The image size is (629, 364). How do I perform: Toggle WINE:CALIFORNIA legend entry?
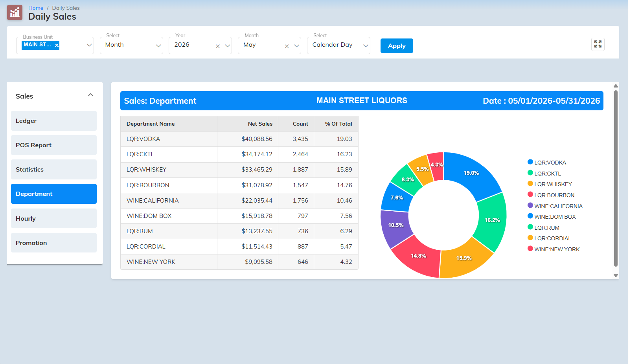[555, 206]
